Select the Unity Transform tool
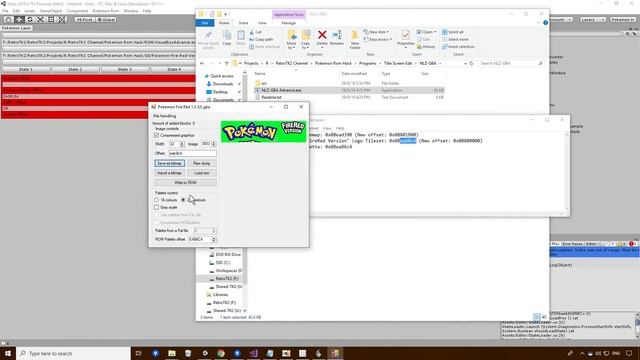 (61, 20)
